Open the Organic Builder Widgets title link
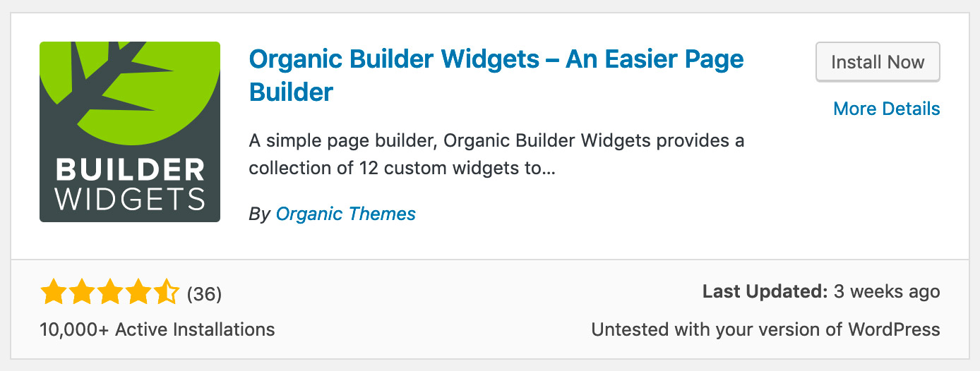This screenshot has width=980, height=371. (x=496, y=75)
